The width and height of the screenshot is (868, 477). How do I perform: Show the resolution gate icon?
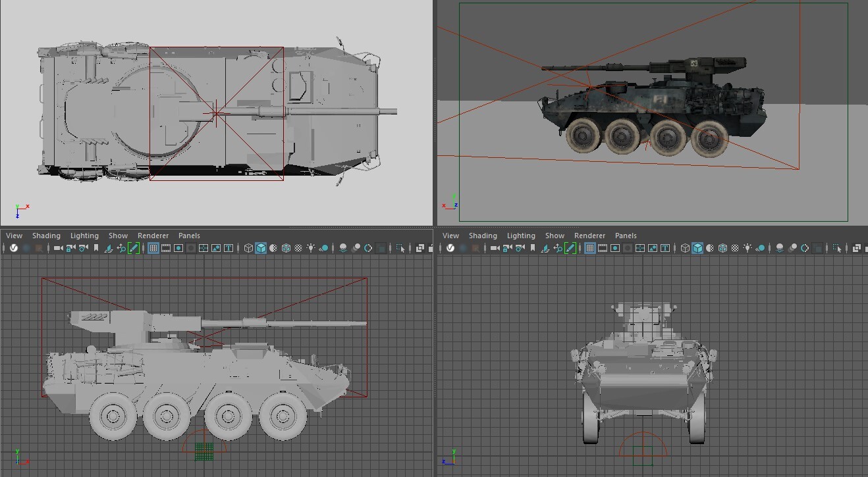coord(178,248)
